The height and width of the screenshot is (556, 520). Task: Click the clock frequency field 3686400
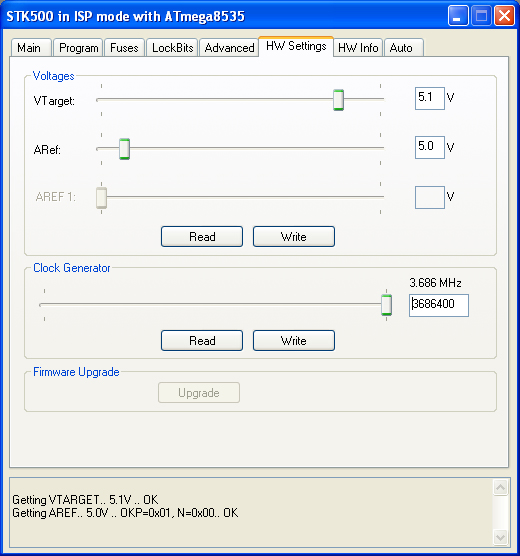(x=439, y=305)
